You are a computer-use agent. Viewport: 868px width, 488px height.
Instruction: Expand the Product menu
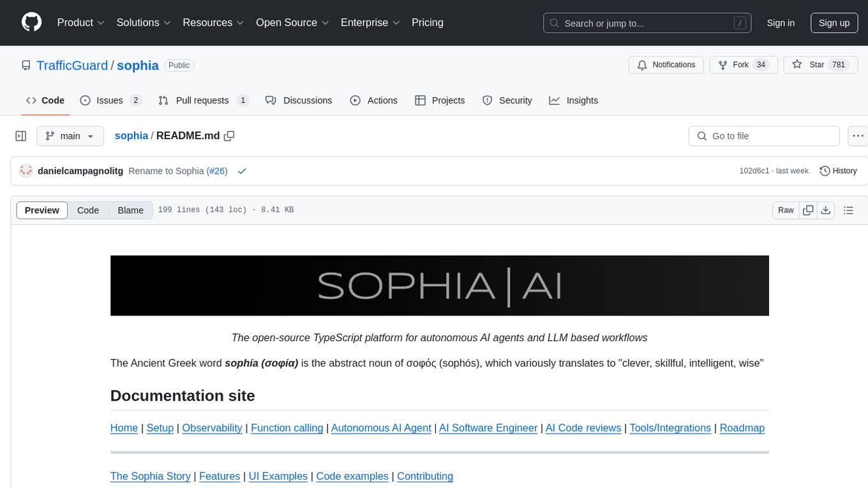click(81, 22)
